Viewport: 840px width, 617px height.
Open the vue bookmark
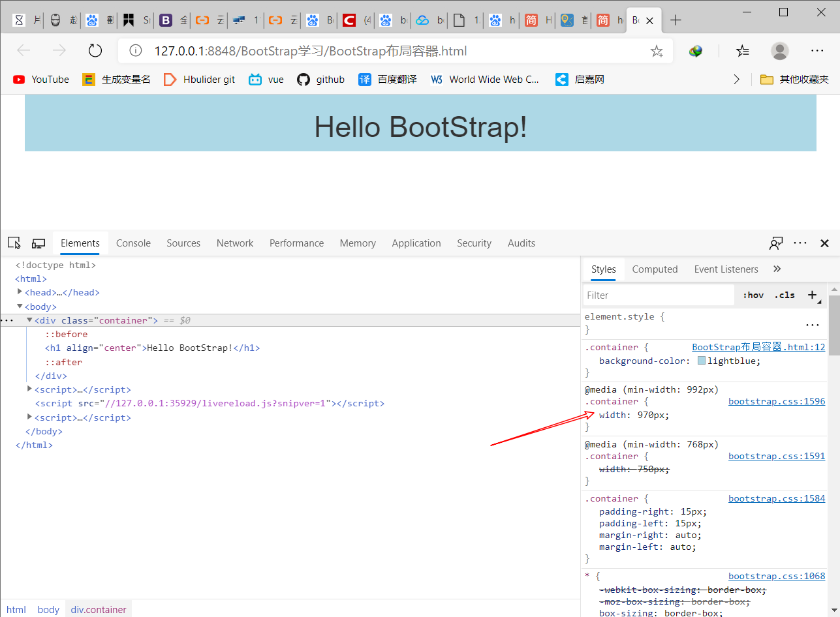(x=266, y=80)
